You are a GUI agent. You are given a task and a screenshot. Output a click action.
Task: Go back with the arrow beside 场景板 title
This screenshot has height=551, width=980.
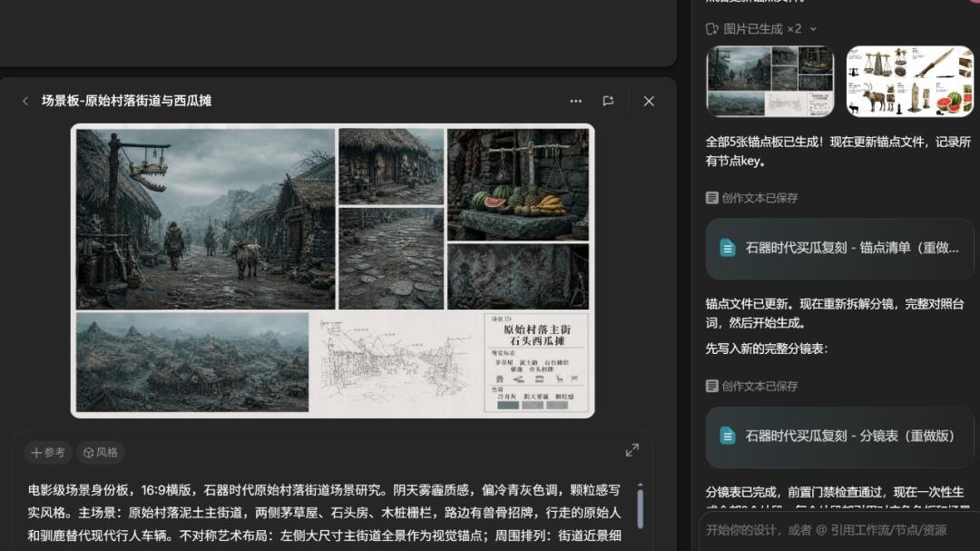[25, 101]
